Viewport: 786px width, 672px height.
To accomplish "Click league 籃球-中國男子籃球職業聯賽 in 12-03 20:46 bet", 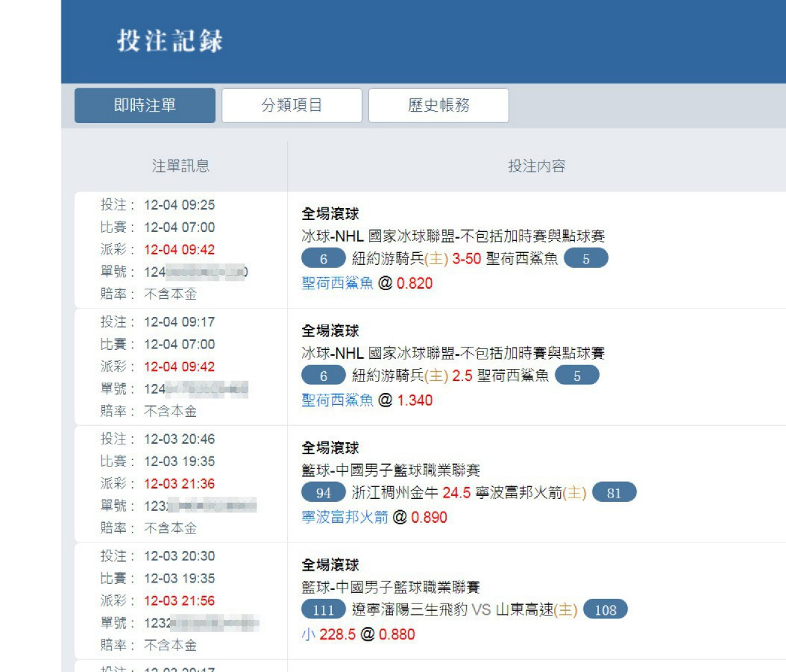I will tap(391, 470).
